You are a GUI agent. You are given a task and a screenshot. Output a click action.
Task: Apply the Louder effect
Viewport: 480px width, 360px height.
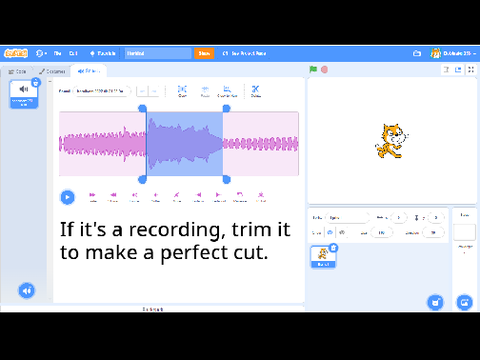[134, 197]
